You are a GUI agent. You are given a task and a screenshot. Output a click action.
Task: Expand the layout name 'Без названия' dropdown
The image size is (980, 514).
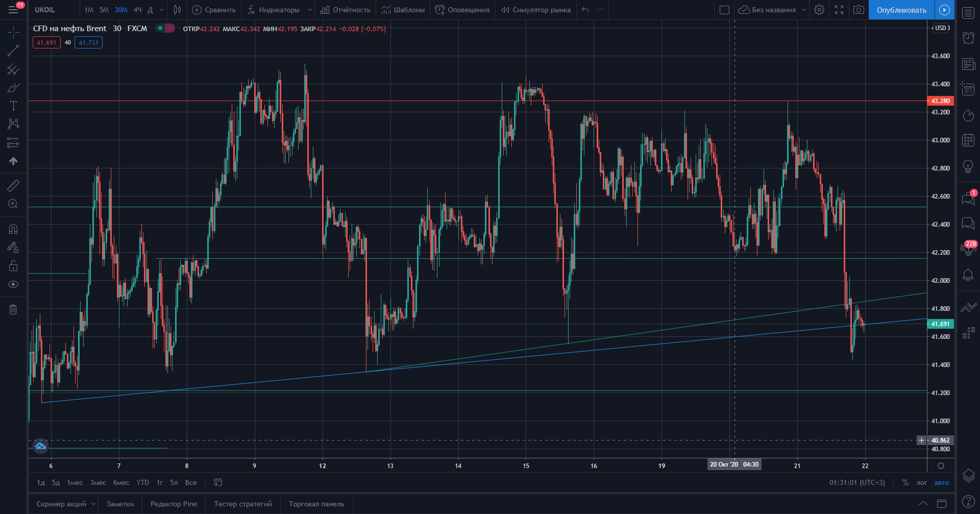[804, 10]
